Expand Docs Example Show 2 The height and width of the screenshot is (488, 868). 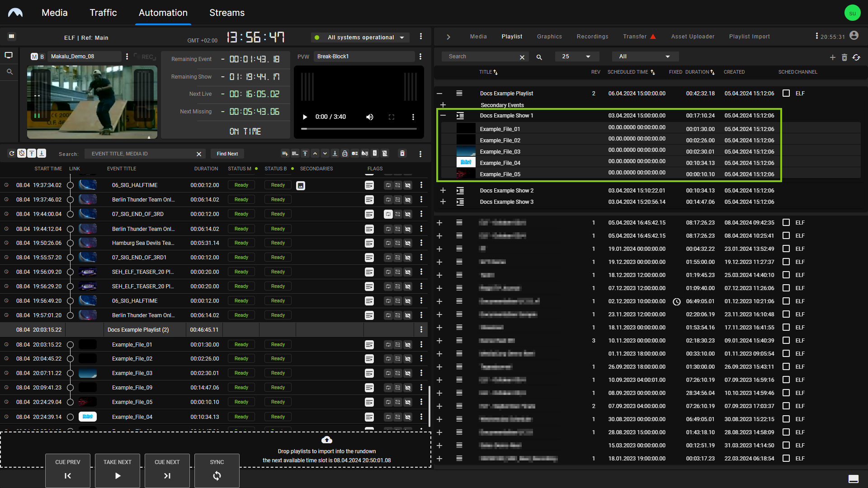click(x=443, y=190)
